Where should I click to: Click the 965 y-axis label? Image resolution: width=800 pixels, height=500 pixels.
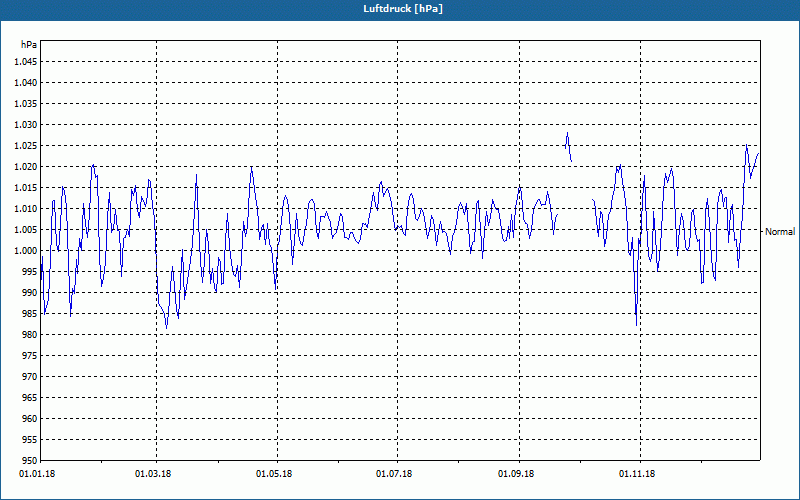(x=30, y=397)
